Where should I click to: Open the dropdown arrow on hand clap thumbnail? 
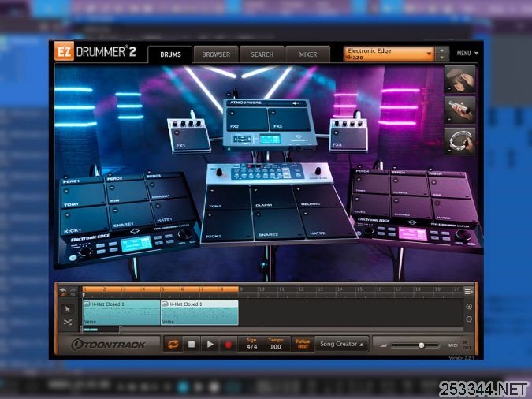click(449, 89)
